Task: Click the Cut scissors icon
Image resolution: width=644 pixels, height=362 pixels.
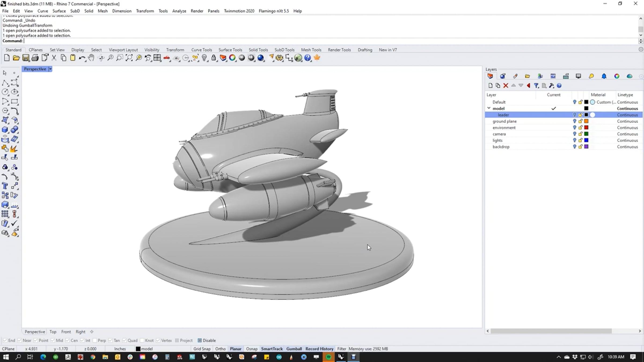Action: click(54, 58)
